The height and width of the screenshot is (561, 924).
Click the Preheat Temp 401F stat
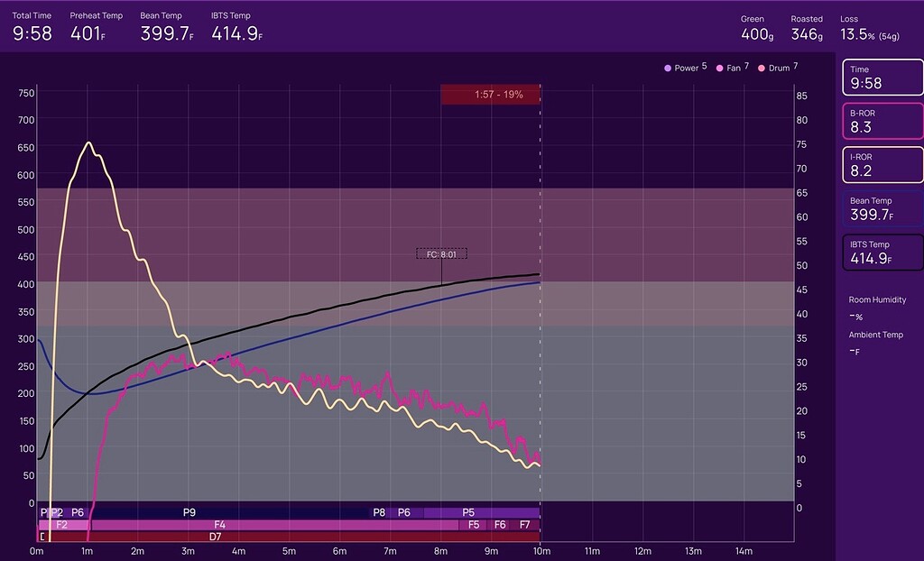(x=96, y=28)
